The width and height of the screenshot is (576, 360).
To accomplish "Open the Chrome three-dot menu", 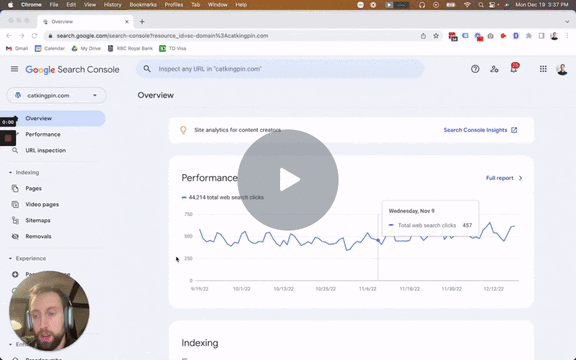I will 567,36.
